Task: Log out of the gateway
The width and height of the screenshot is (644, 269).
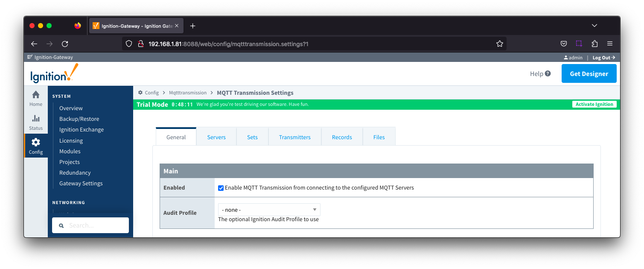Action: 604,57
